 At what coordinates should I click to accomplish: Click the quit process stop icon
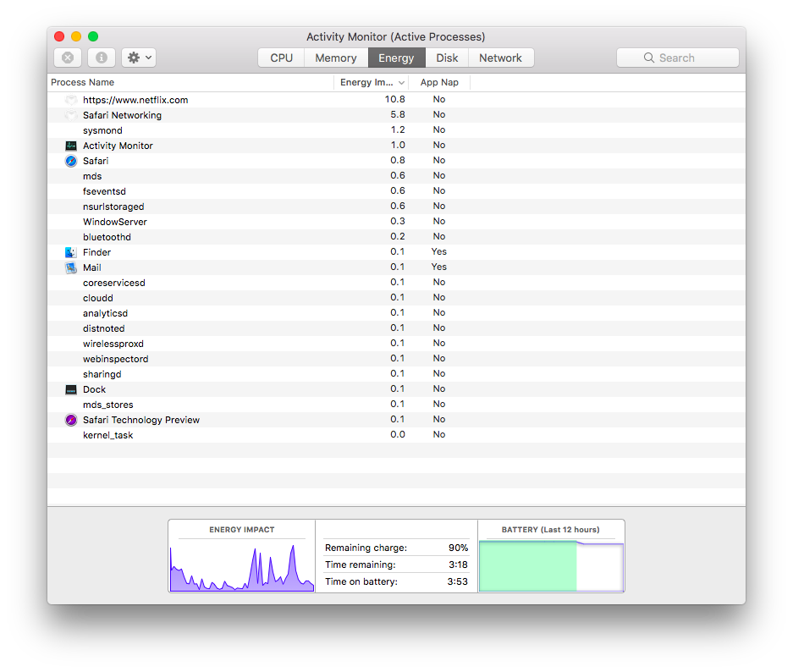[68, 58]
